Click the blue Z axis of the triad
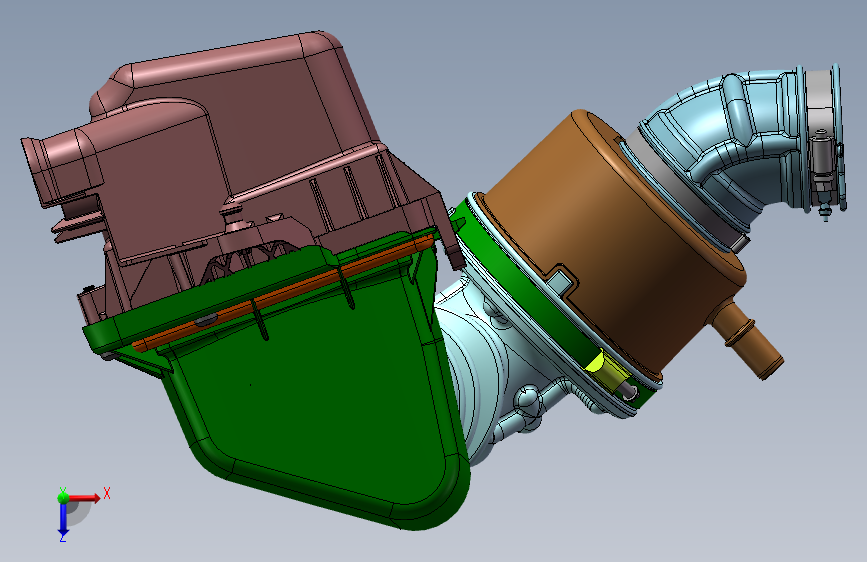Viewport: 867px width, 562px height. 63,518
